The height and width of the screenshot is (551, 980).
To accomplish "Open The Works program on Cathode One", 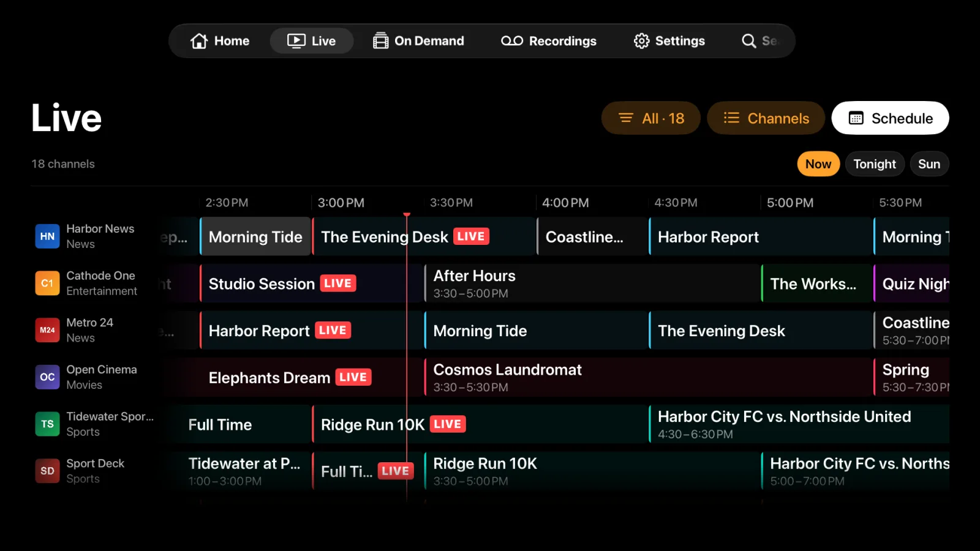I will [x=816, y=283].
